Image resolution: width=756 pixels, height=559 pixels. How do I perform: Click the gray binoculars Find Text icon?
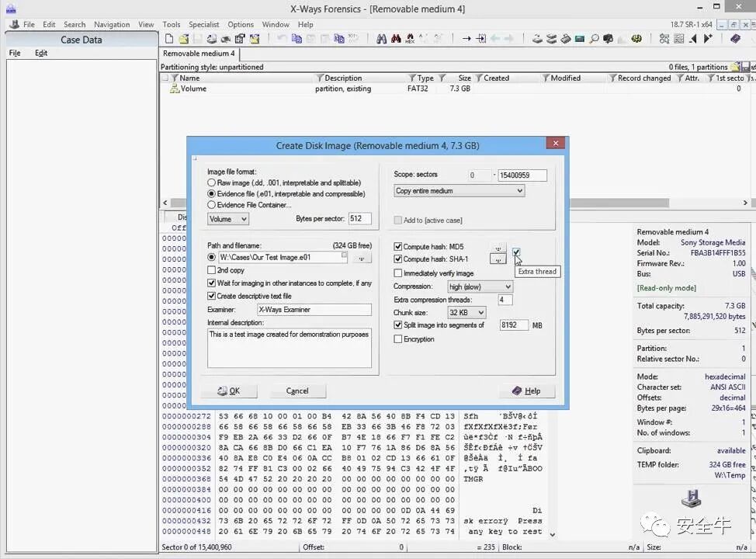click(x=381, y=39)
